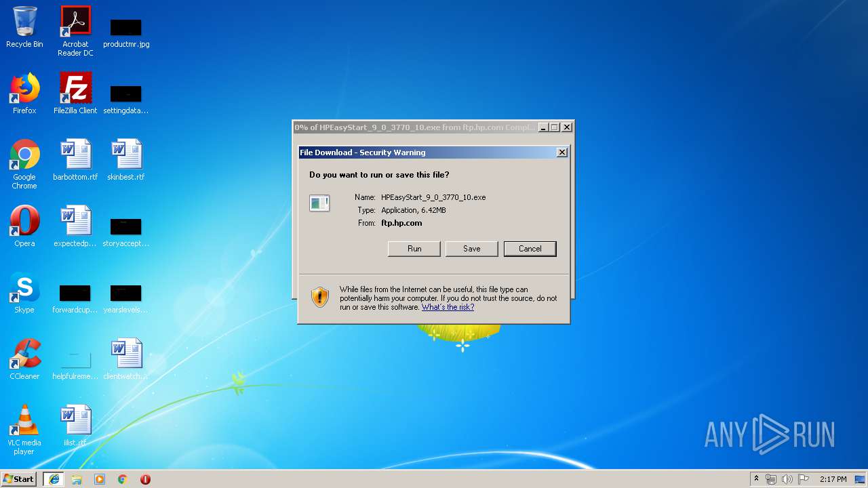
Task: Open the CCleaner desktop shortcut
Action: (24, 359)
